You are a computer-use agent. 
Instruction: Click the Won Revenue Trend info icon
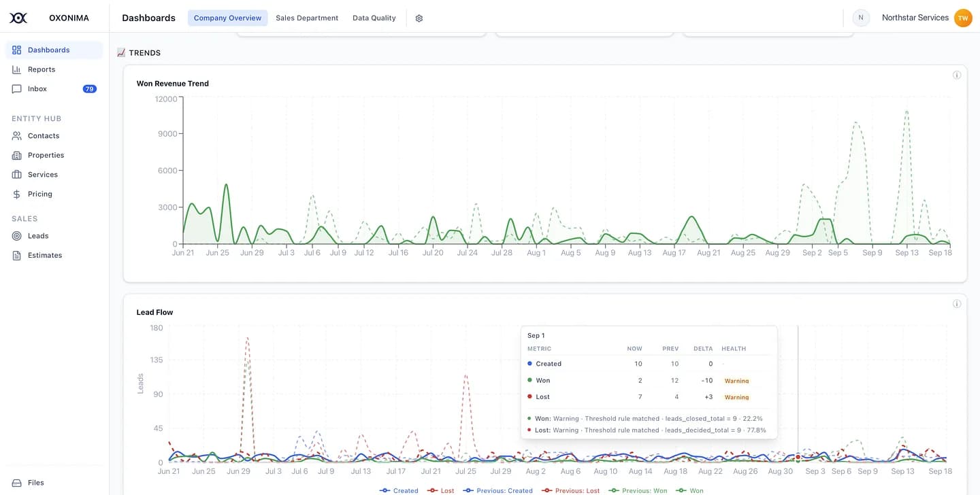957,75
